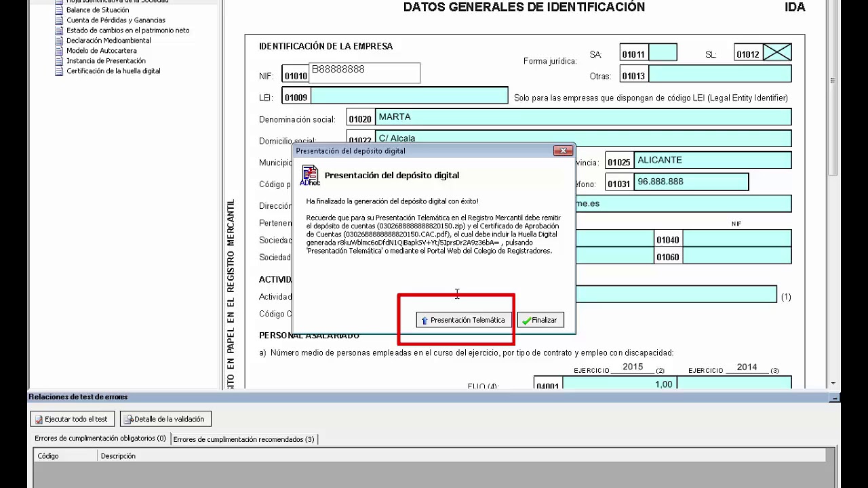868x488 pixels.
Task: Click the Ejercicio 2014 year field
Action: 747,367
